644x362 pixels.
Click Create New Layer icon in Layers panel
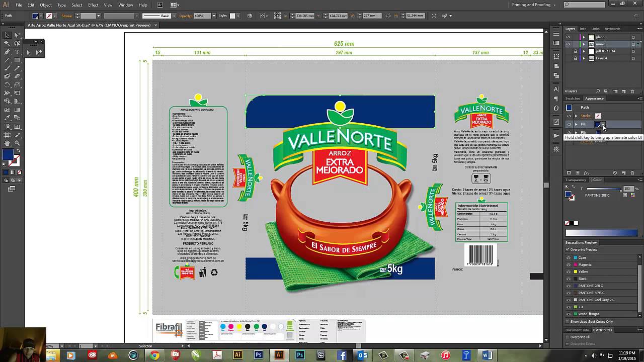pos(624,92)
